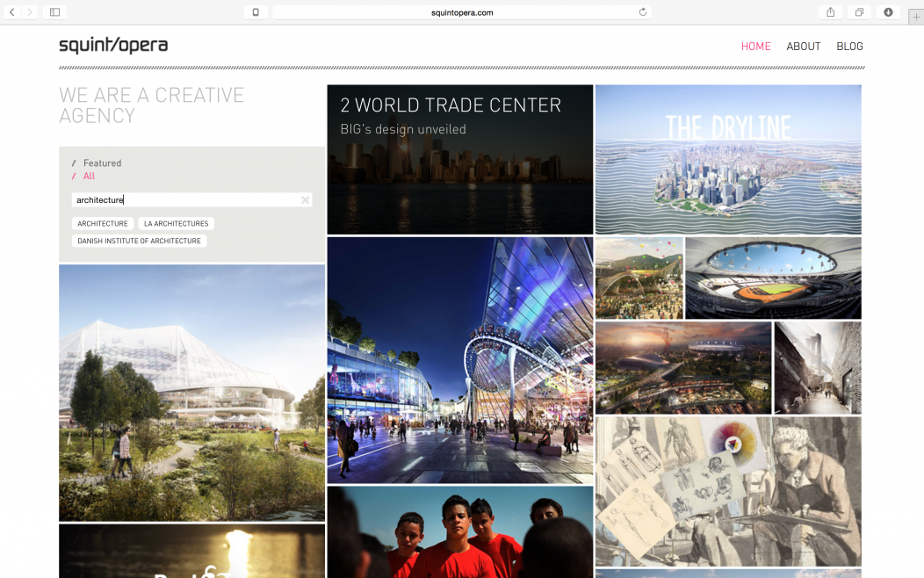Image resolution: width=924 pixels, height=578 pixels.
Task: Add a new tab with the plus button
Action: (916, 17)
